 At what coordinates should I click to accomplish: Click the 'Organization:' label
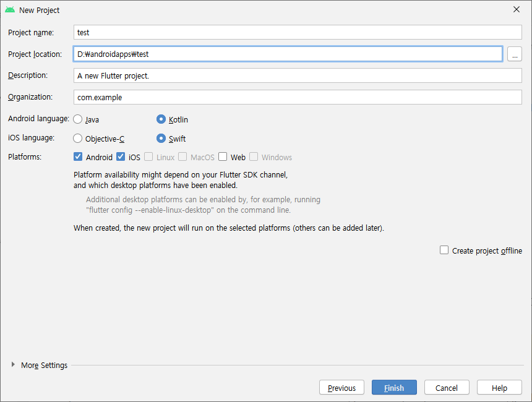point(30,97)
